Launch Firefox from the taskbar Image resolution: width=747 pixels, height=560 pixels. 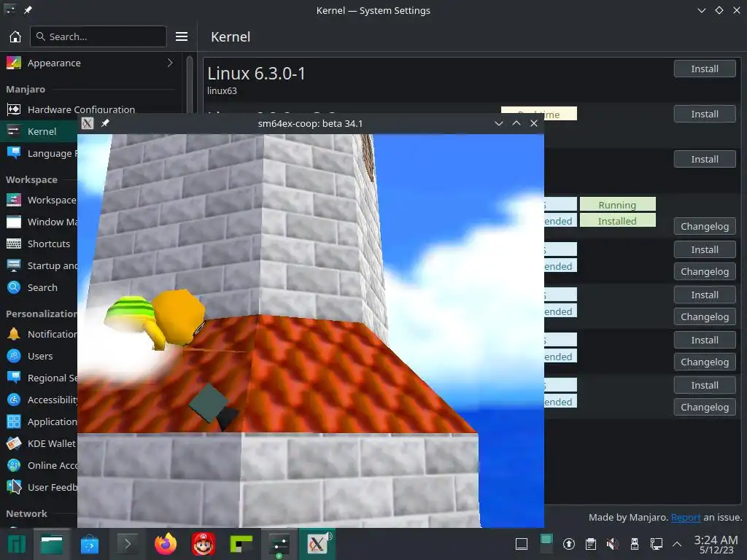point(166,544)
